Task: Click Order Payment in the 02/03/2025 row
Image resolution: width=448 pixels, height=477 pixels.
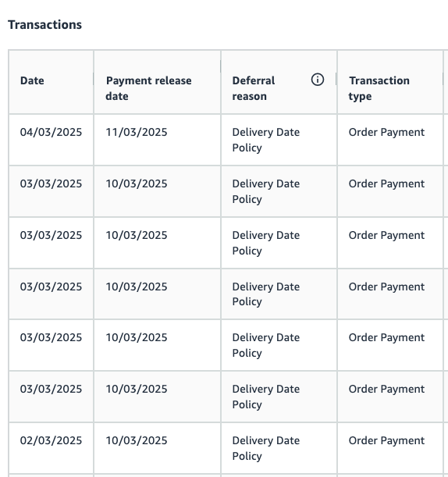Action: click(386, 440)
